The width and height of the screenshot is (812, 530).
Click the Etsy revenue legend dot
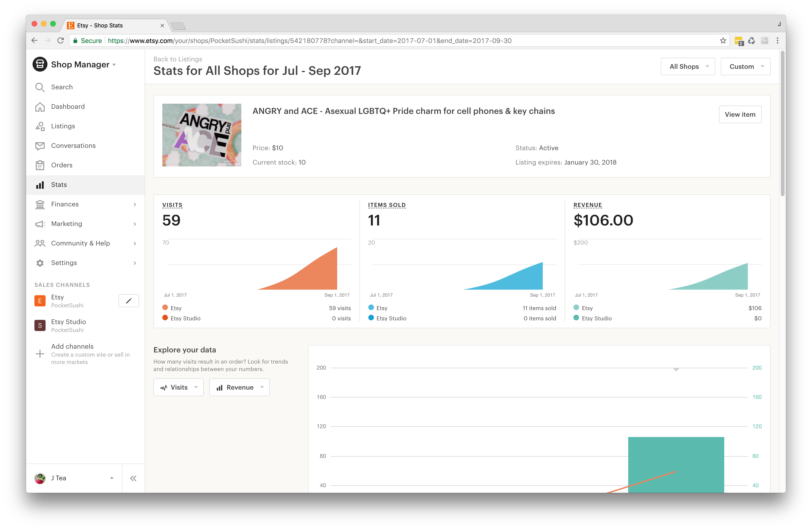tap(577, 308)
